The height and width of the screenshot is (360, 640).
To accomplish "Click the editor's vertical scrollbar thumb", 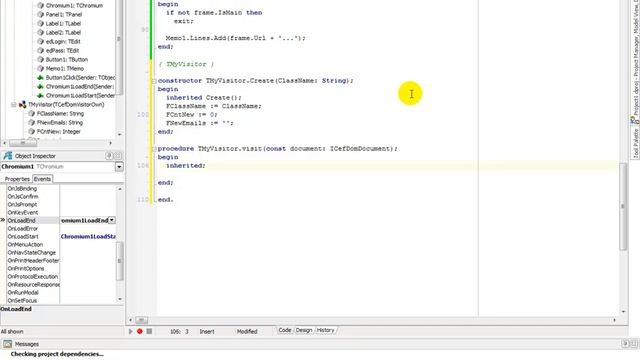I will tap(623, 206).
